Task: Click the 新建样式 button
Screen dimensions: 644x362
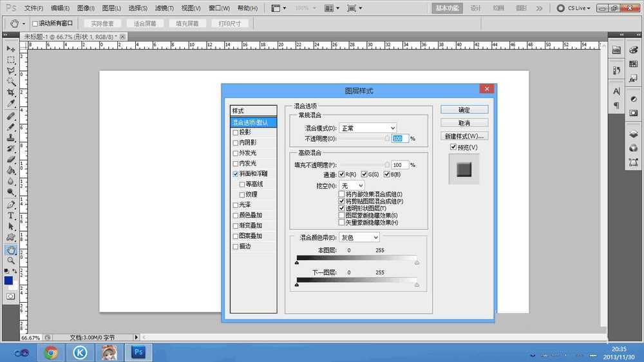Action: [x=464, y=136]
